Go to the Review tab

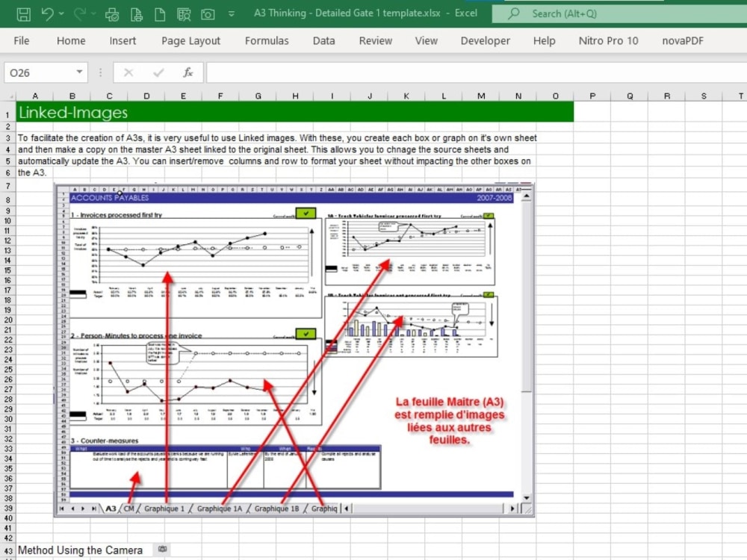tap(376, 41)
